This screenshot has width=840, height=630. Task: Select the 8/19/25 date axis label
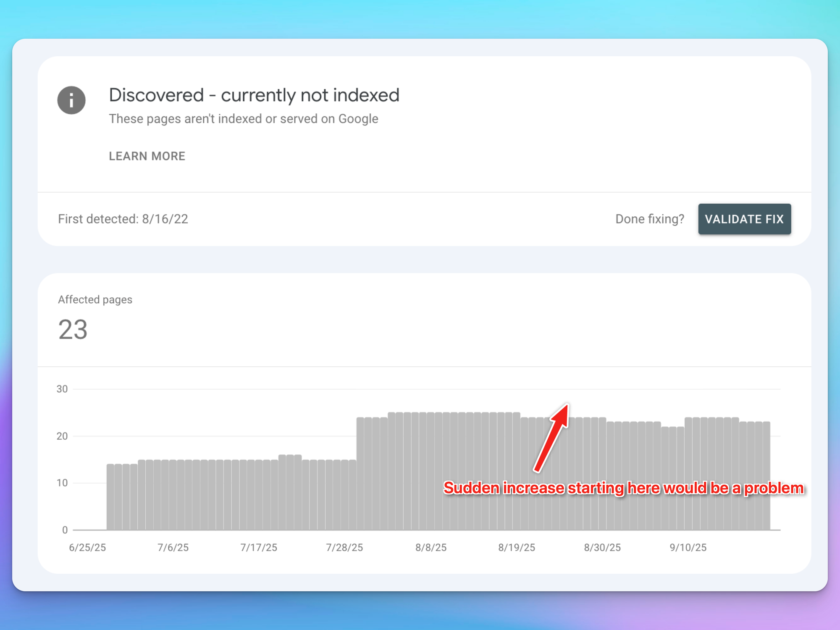[x=517, y=547]
